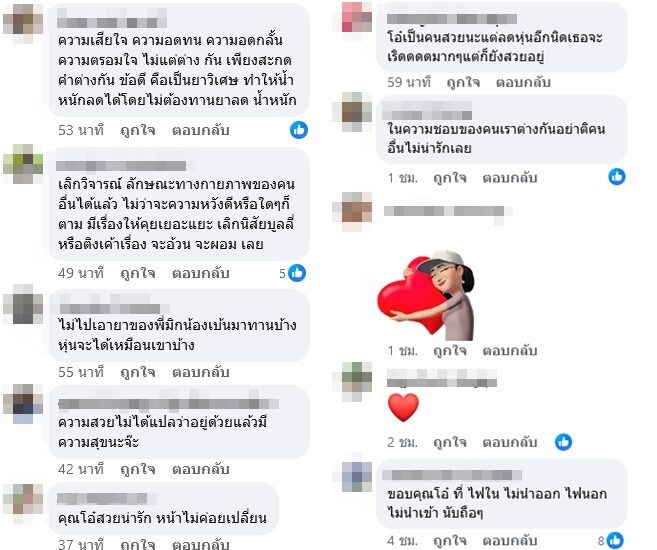Screen dimensions: 657x550
Task: Open the avatar of the 49 นาที commenter
Action: [x=23, y=164]
